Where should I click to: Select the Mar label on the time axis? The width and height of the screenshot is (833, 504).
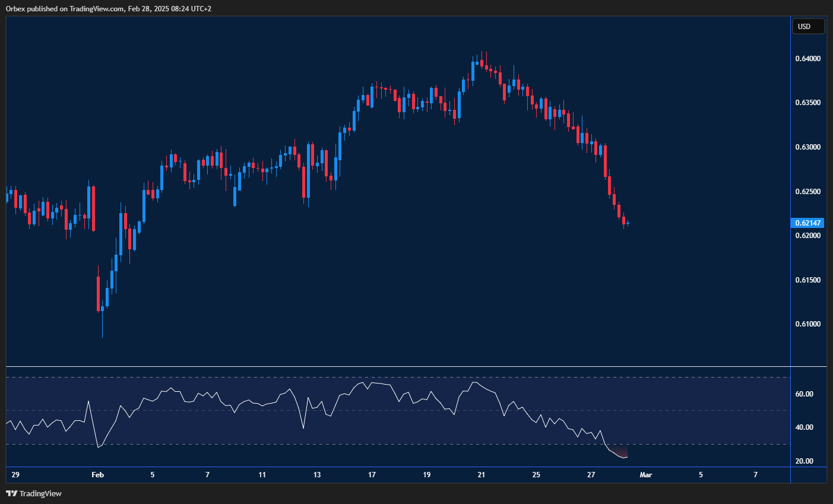[646, 475]
